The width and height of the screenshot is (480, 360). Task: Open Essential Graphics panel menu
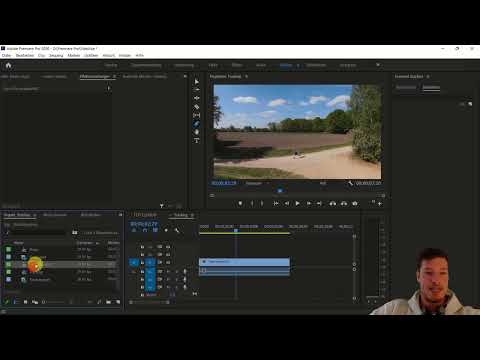[428, 76]
